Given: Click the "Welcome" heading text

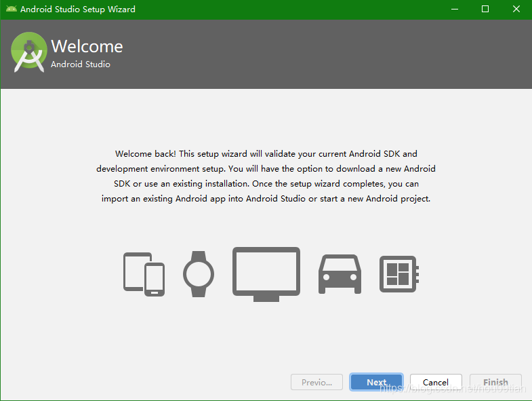Looking at the screenshot, I should [x=87, y=46].
